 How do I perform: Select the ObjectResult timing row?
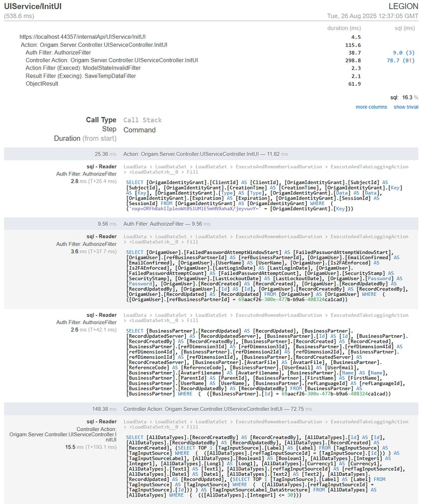coord(42,84)
